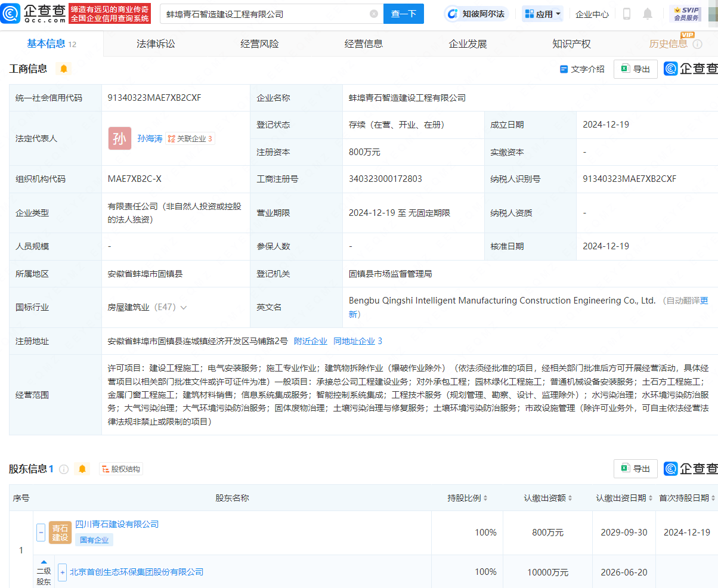Click the info icon beside 股东信息
718x588 pixels.
64,469
